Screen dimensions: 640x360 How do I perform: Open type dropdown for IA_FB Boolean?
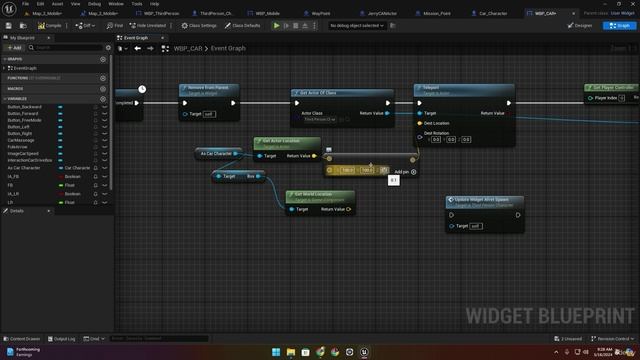tap(74, 177)
